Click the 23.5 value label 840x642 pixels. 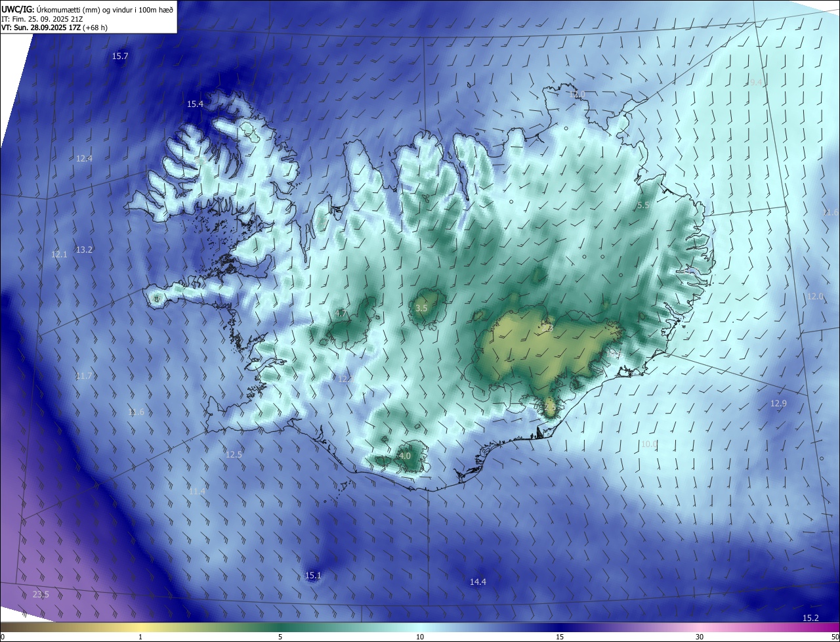coord(41,594)
